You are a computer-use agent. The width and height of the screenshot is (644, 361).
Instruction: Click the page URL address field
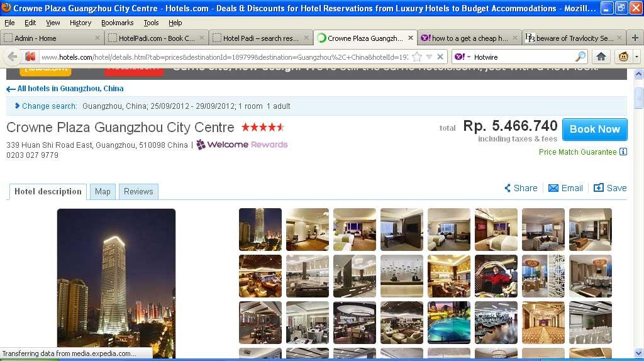224,57
